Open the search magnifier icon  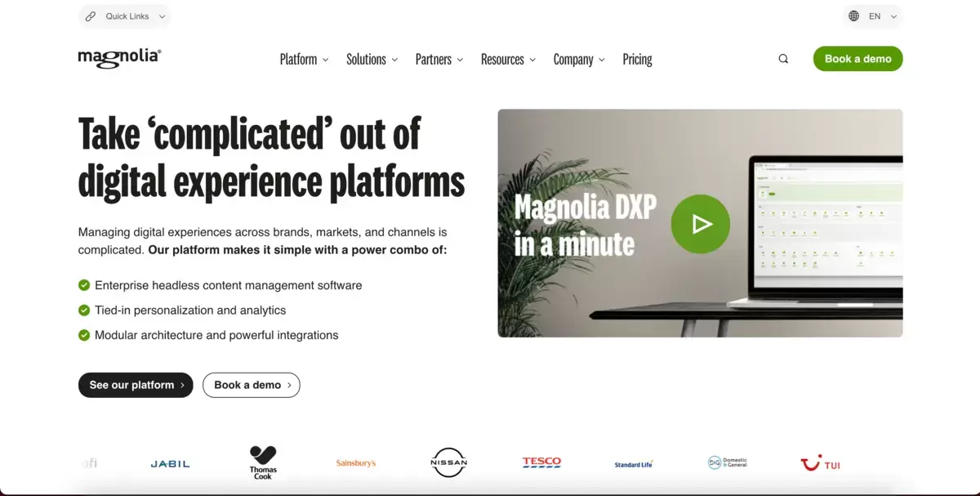[783, 59]
